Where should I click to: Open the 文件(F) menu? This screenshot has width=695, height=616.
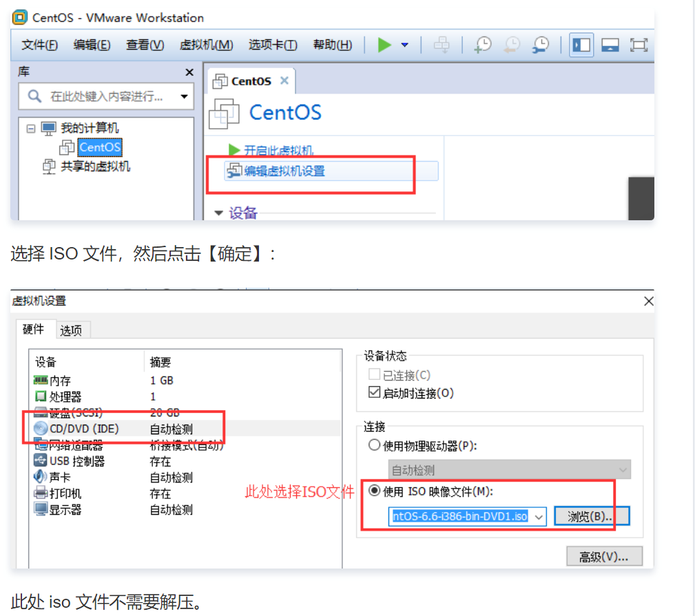click(x=39, y=45)
